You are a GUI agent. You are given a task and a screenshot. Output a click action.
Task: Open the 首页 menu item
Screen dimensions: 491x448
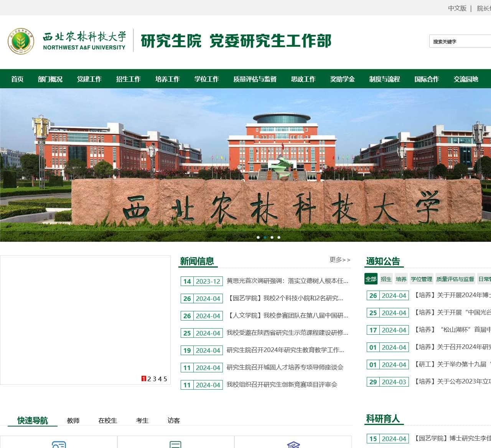(x=17, y=79)
